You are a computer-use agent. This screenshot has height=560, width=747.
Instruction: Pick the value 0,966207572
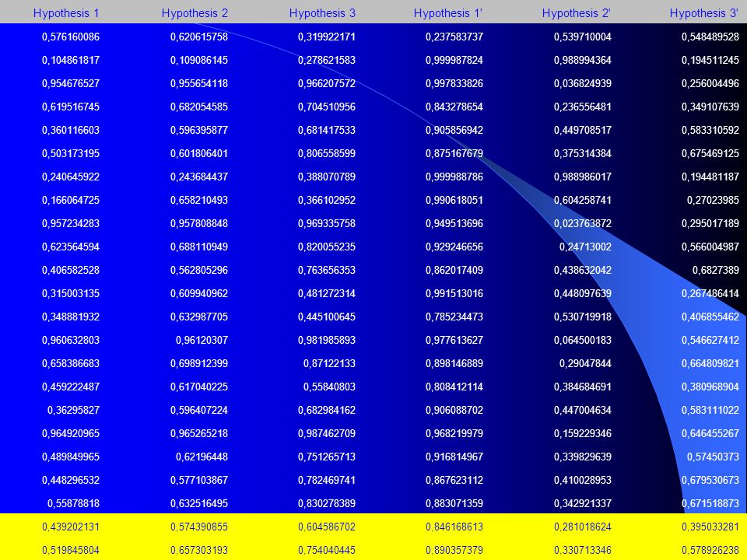coord(327,83)
